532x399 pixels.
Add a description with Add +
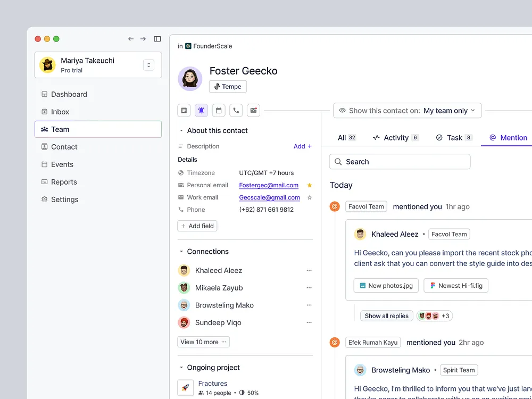(302, 146)
